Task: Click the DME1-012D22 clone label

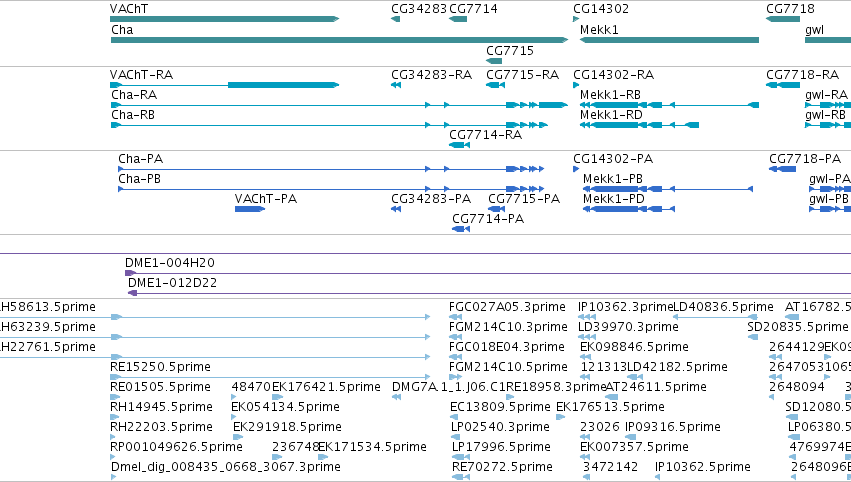Action: (173, 283)
